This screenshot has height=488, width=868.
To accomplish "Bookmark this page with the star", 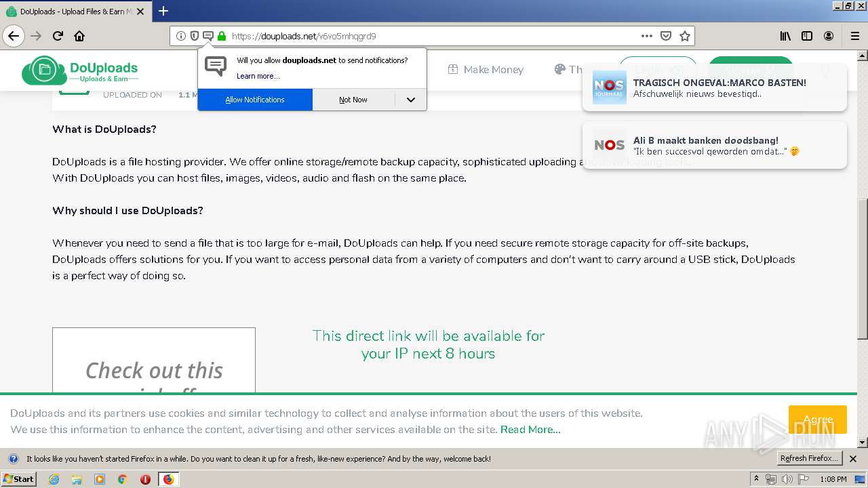I will tap(685, 36).
